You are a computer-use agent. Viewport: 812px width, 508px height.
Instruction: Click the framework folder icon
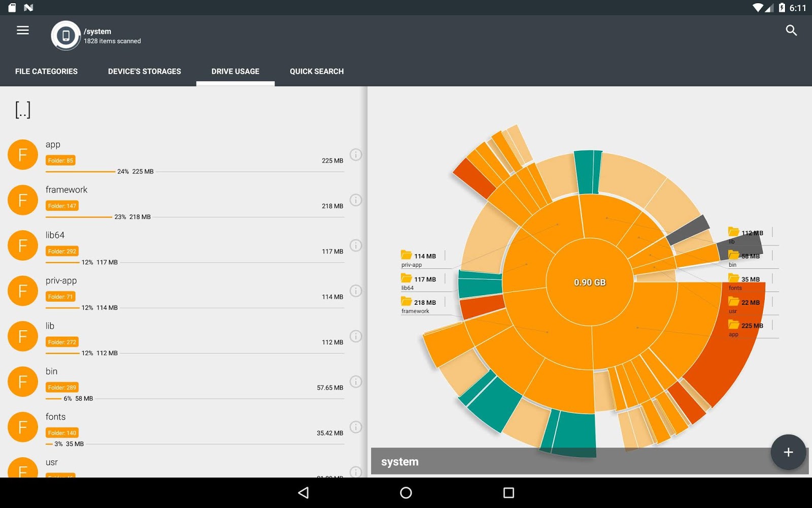tap(22, 200)
